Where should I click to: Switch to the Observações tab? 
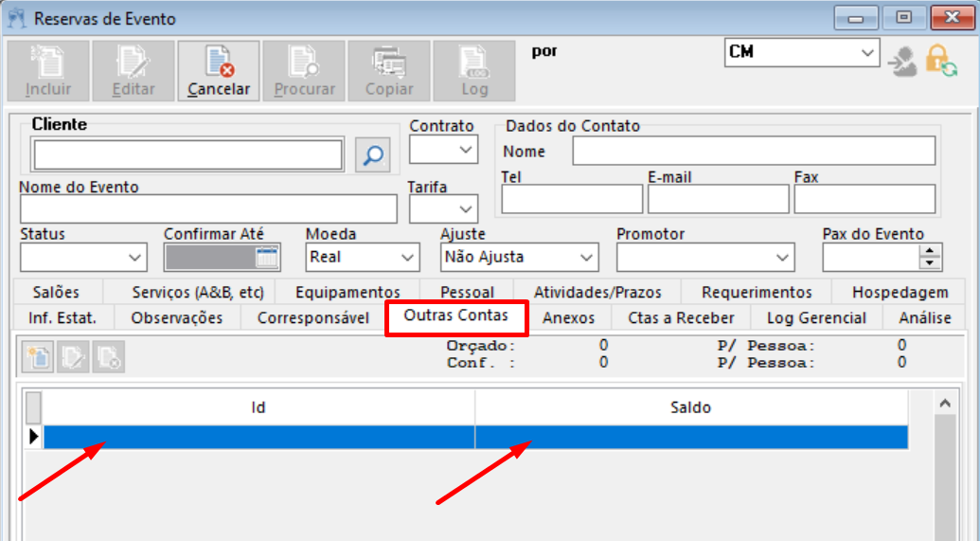177,317
